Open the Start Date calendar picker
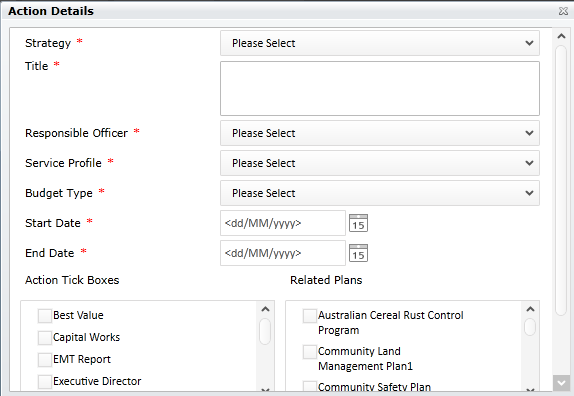 358,223
